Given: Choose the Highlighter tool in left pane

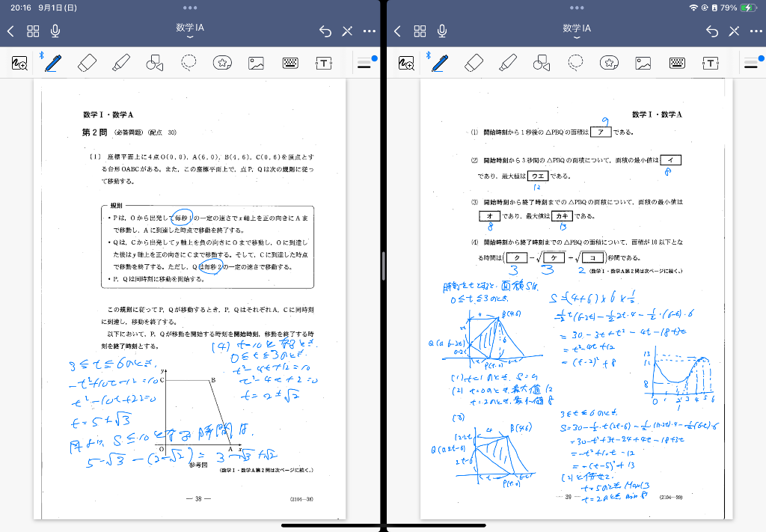Looking at the screenshot, I should tap(121, 63).
